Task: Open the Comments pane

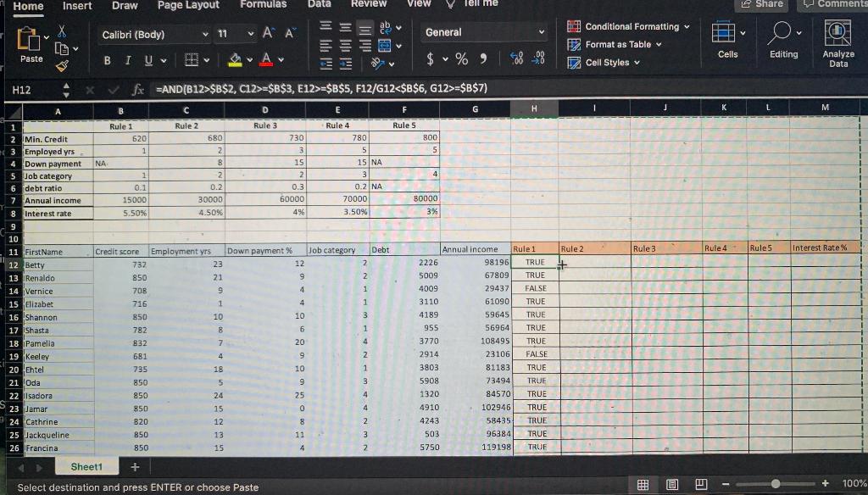Action: tap(834, 4)
